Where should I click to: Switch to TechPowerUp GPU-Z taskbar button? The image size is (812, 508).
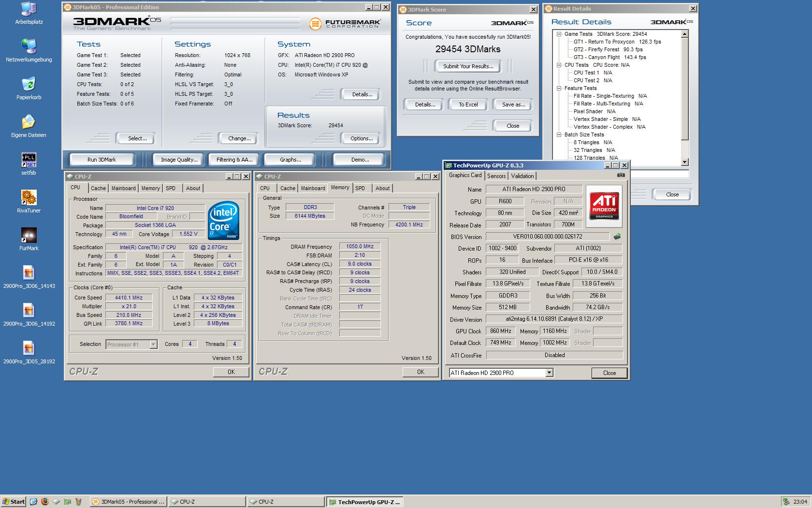pos(365,502)
